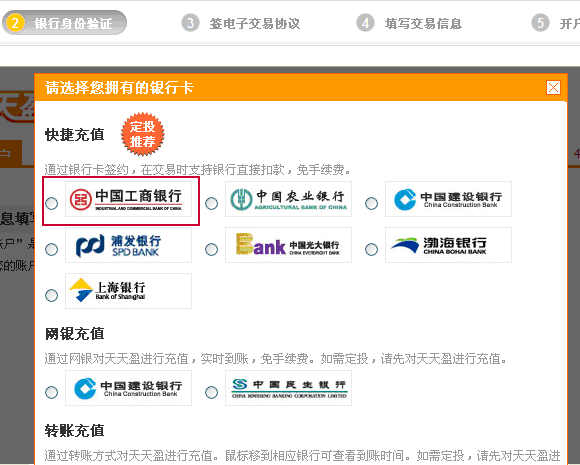Image resolution: width=580 pixels, height=465 pixels.
Task: Select the SPD Bank radio button
Action: tap(51, 249)
